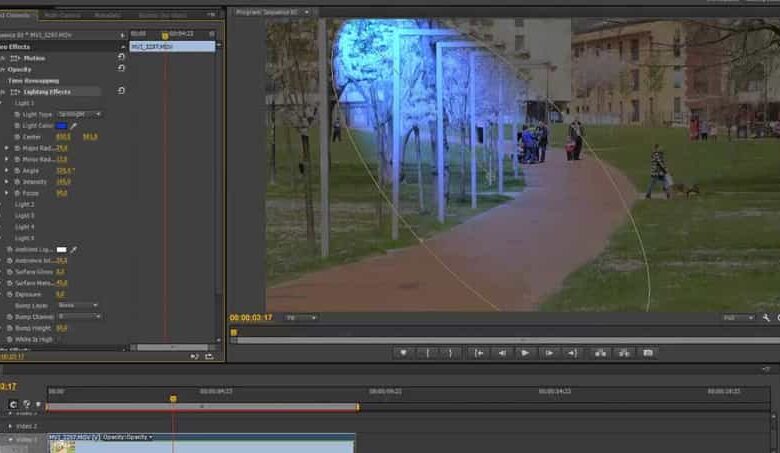Expand the Major Radius property
The height and width of the screenshot is (453, 780).
tap(6, 148)
